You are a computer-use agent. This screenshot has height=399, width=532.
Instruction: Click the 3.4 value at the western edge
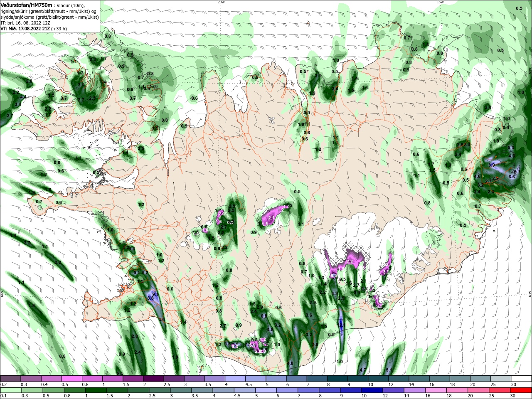pyautogui.click(x=17, y=104)
